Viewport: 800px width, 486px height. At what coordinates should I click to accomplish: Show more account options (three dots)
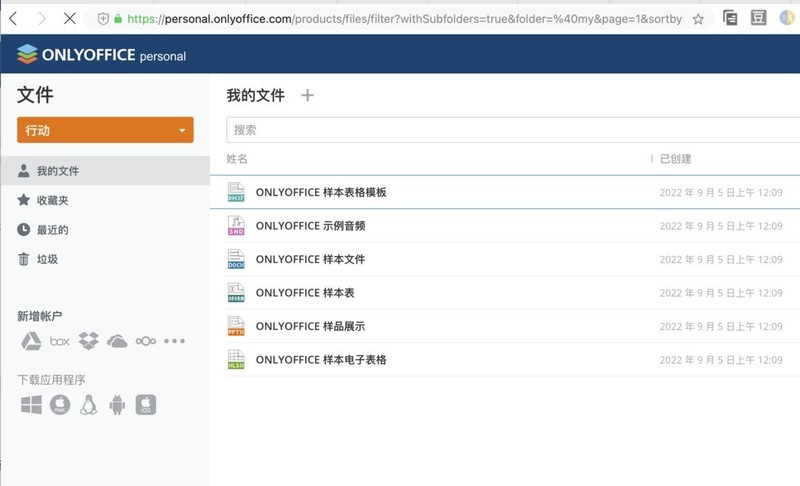point(174,341)
